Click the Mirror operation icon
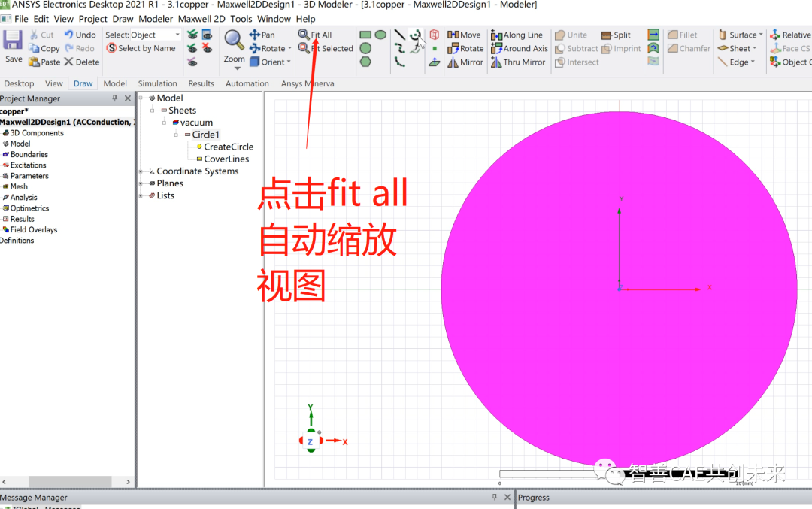This screenshot has height=509, width=812. (x=453, y=62)
